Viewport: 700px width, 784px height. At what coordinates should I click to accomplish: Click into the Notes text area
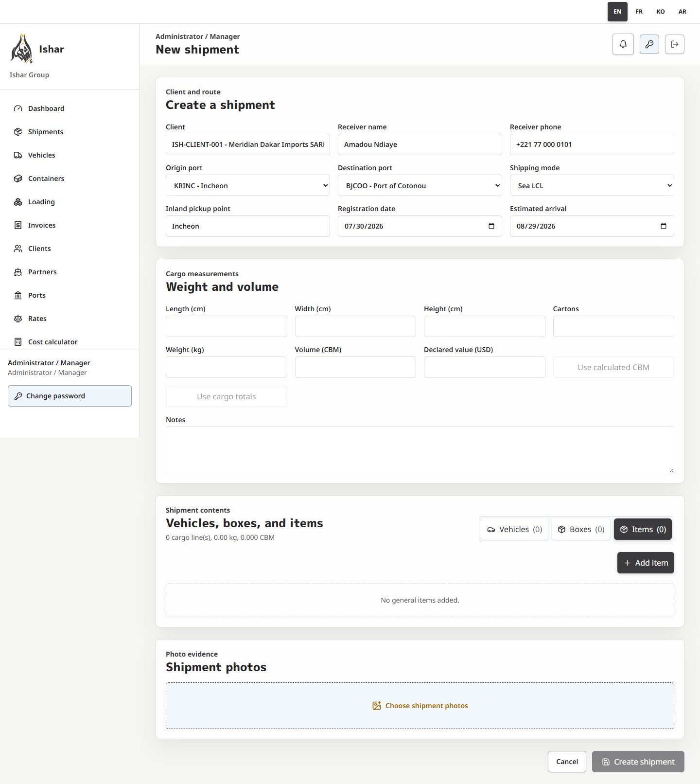420,450
